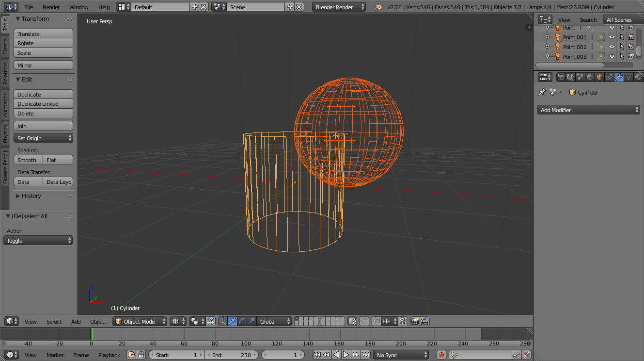
Task: Toggle the pin context icon in Properties
Action: click(x=542, y=92)
